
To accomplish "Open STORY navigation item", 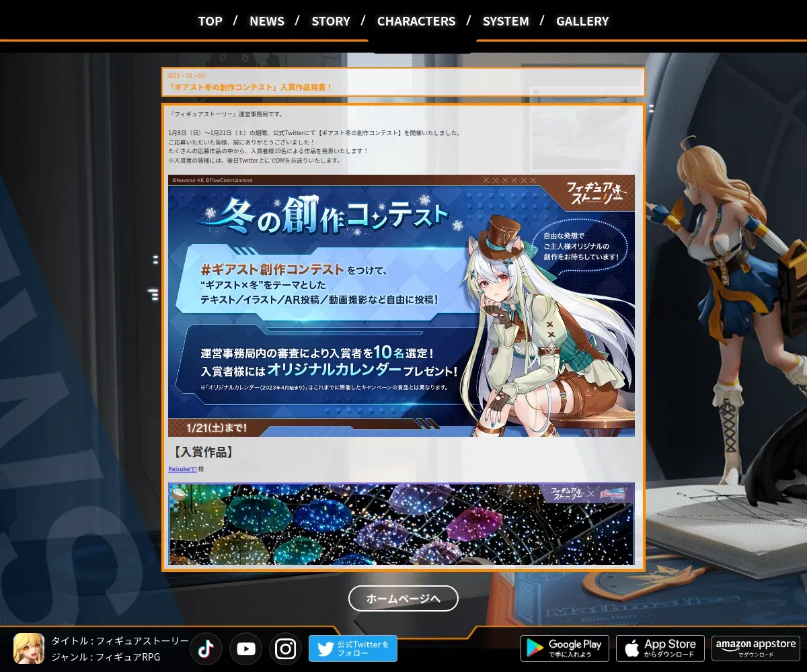I will coord(331,21).
